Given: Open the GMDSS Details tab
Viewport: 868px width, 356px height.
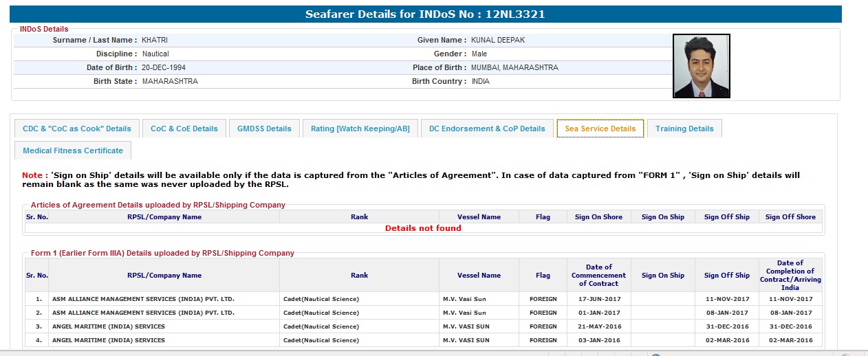Looking at the screenshot, I should pyautogui.click(x=264, y=129).
